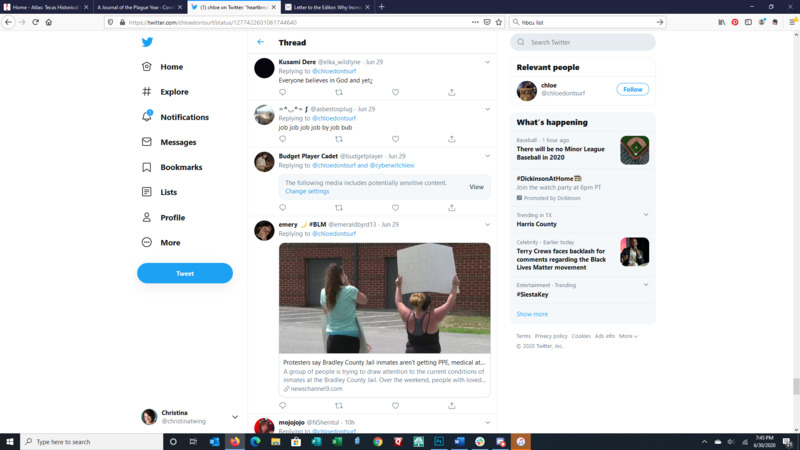Retweet the Budget Player Cadet reply

[339, 207]
